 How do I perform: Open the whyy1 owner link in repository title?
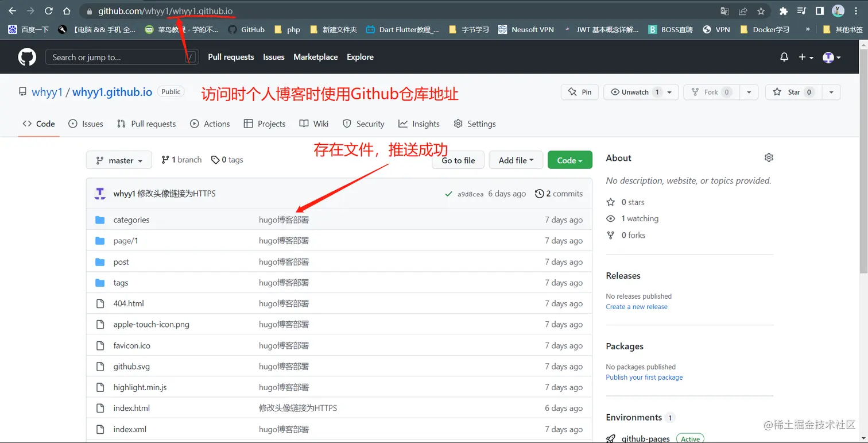point(47,92)
